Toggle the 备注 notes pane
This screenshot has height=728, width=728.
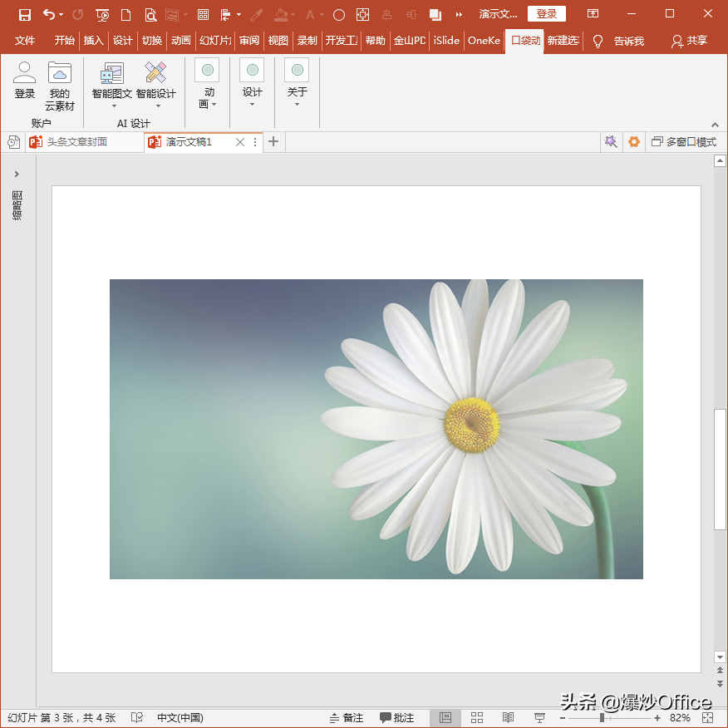pos(347,718)
